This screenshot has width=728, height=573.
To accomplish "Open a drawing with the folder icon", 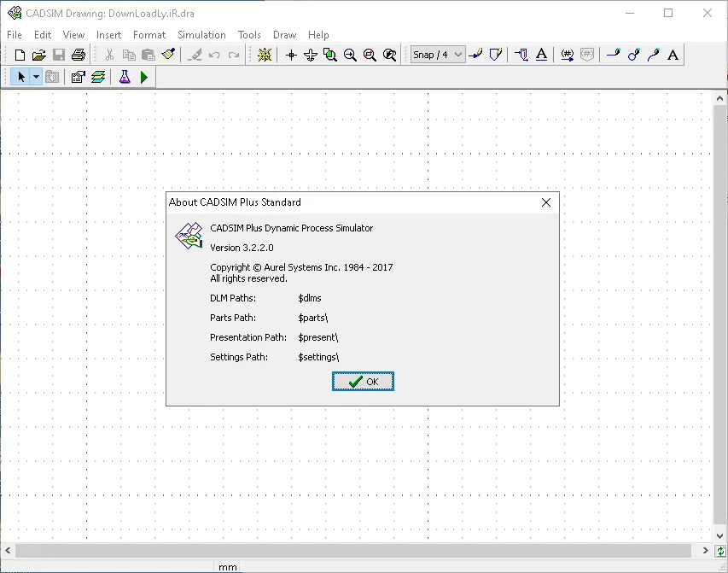I will click(x=39, y=55).
